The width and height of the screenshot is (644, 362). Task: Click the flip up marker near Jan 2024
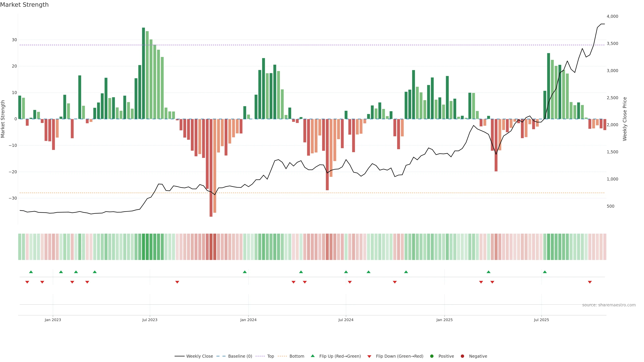click(x=245, y=272)
